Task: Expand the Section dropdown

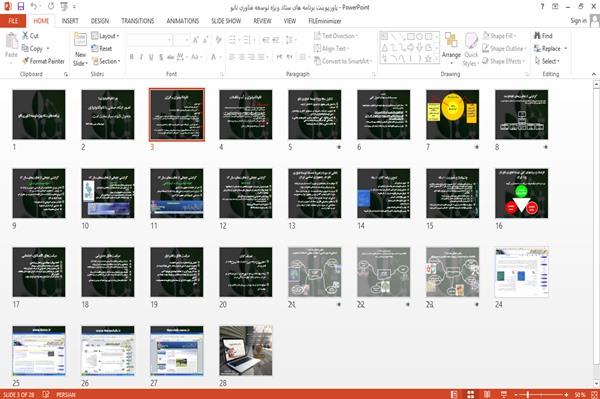Action: tap(106, 61)
